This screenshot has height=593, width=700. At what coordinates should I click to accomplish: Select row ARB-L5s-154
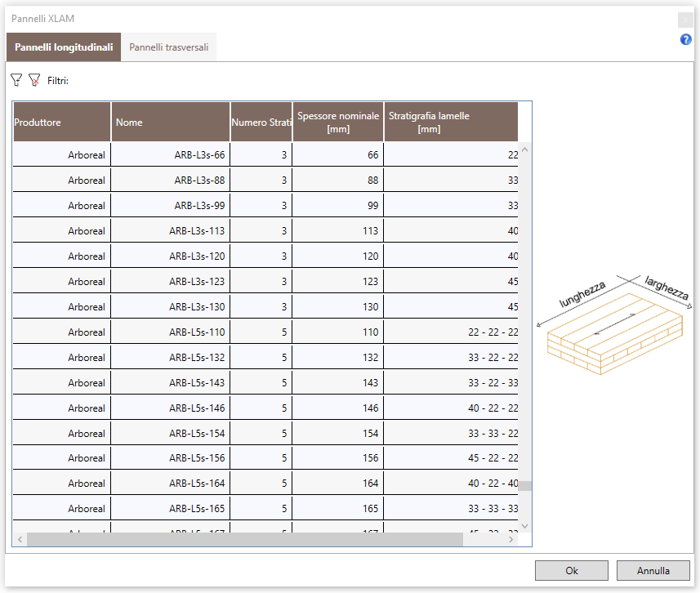coord(265,433)
